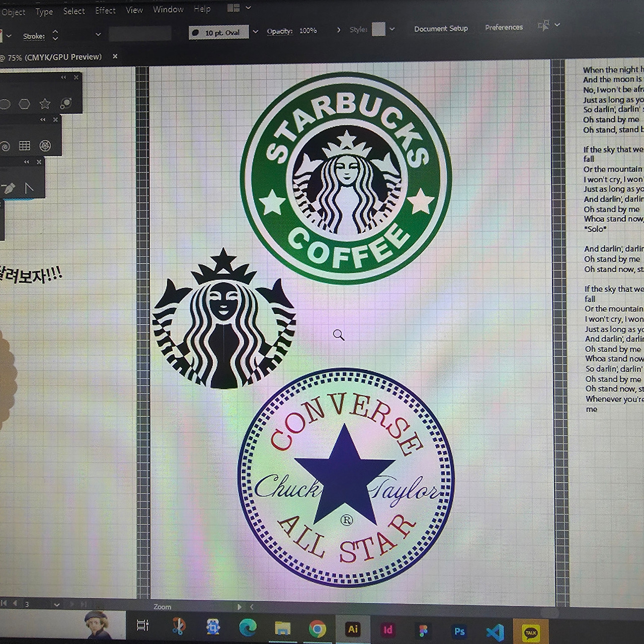This screenshot has height=644, width=644.
Task: Open Task View on the taskbar
Action: click(x=143, y=625)
